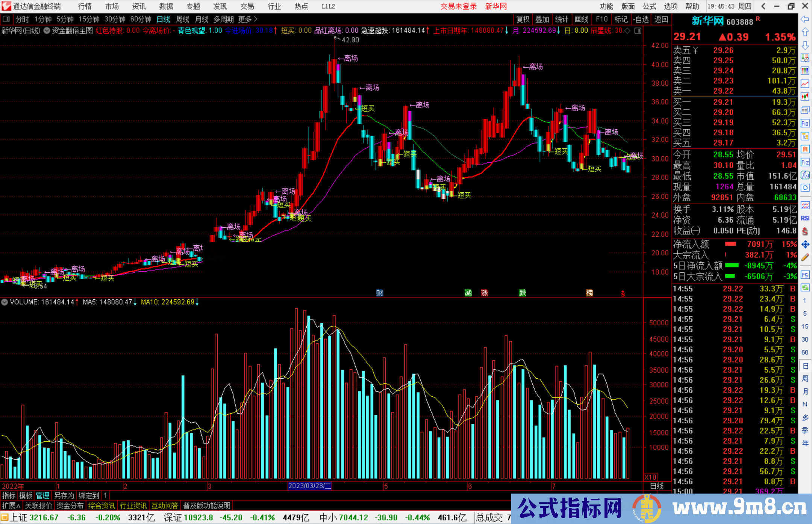The height and width of the screenshot is (524, 812).
Task: Click the 榜 event marker on chart
Action: pos(589,293)
